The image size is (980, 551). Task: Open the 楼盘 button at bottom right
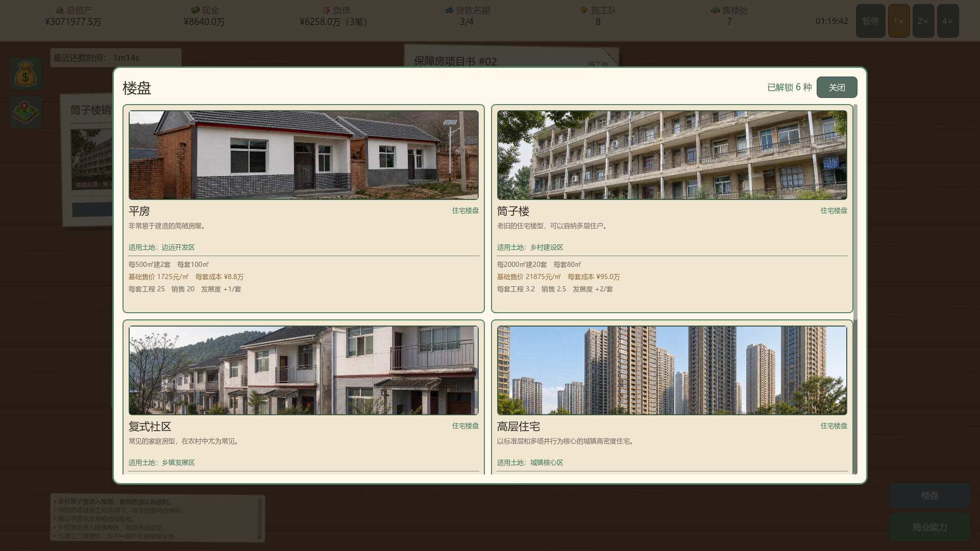[929, 495]
